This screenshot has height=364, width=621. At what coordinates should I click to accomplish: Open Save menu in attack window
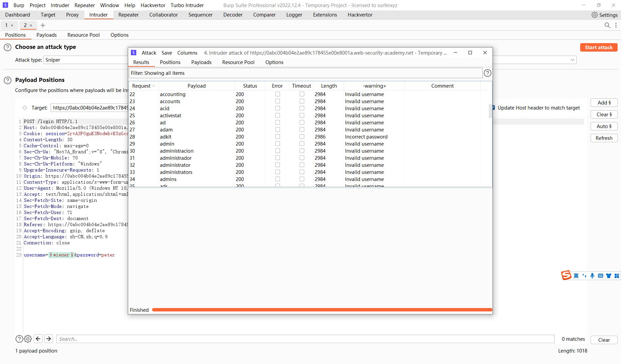click(x=167, y=53)
